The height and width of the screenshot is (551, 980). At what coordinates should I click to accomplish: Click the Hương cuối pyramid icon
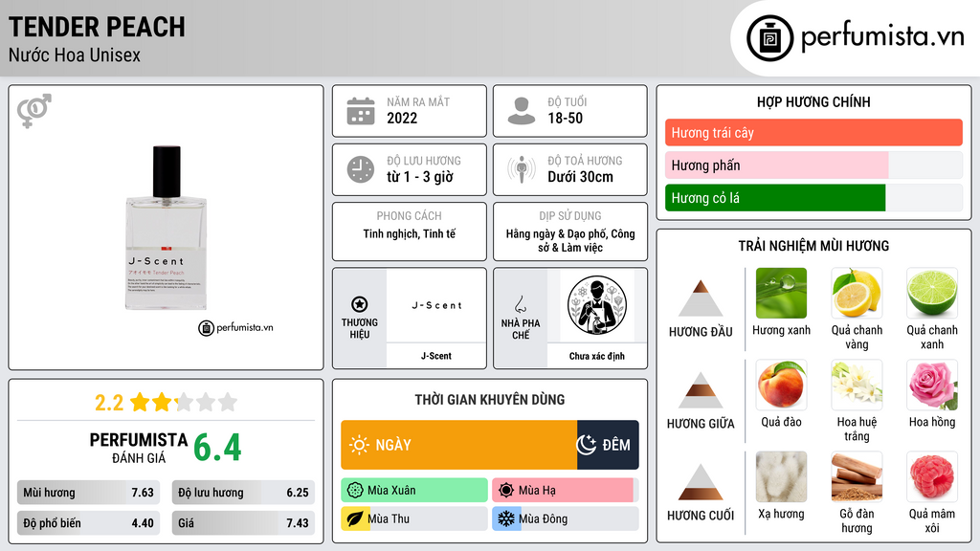point(701,482)
